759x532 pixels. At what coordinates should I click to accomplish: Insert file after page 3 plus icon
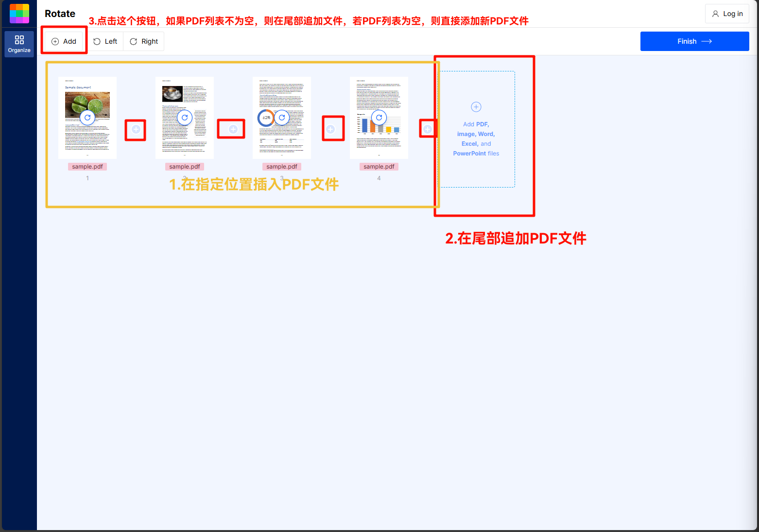(x=330, y=129)
